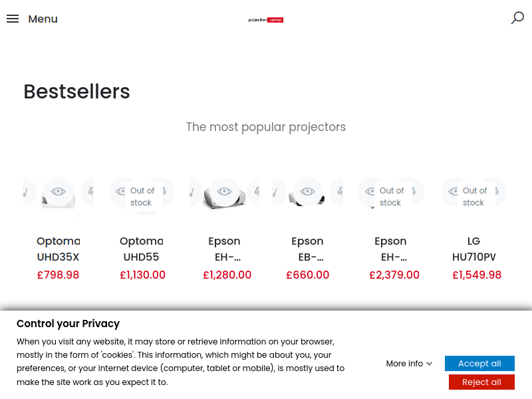Click the Epson EB product title
The image size is (532, 399).
[x=307, y=249]
